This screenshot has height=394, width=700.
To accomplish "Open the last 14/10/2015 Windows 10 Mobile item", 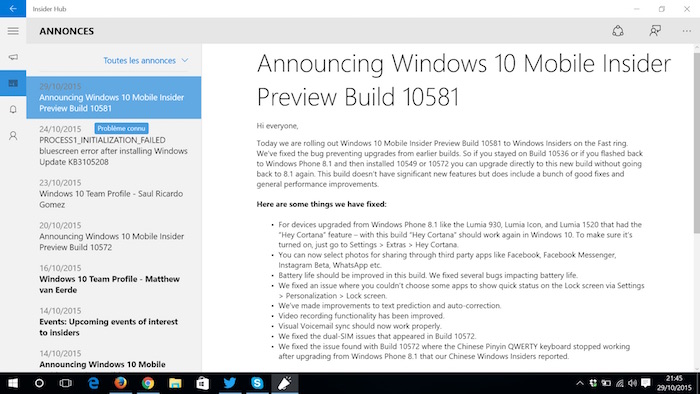I will pos(114,359).
